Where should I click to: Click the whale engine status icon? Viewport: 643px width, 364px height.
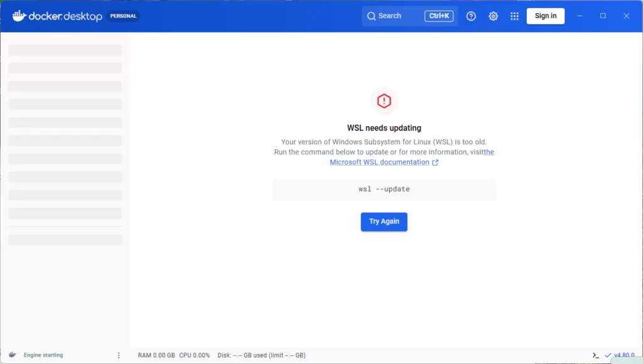13,355
